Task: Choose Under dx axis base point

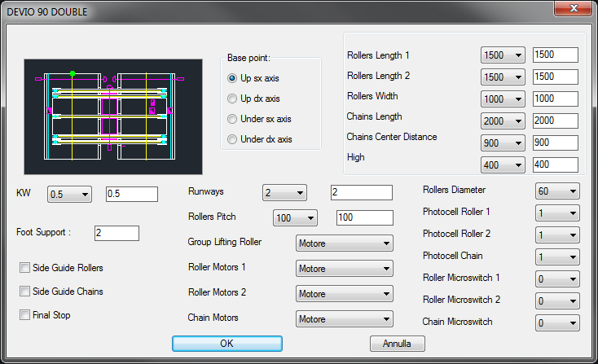Action: 232,139
